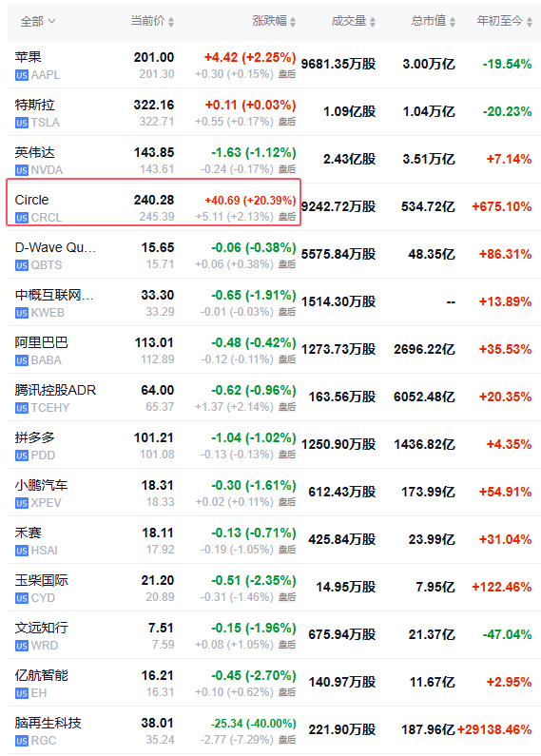Click the US market badge beside TSLA
This screenshot has width=541, height=756.
[x=22, y=123]
